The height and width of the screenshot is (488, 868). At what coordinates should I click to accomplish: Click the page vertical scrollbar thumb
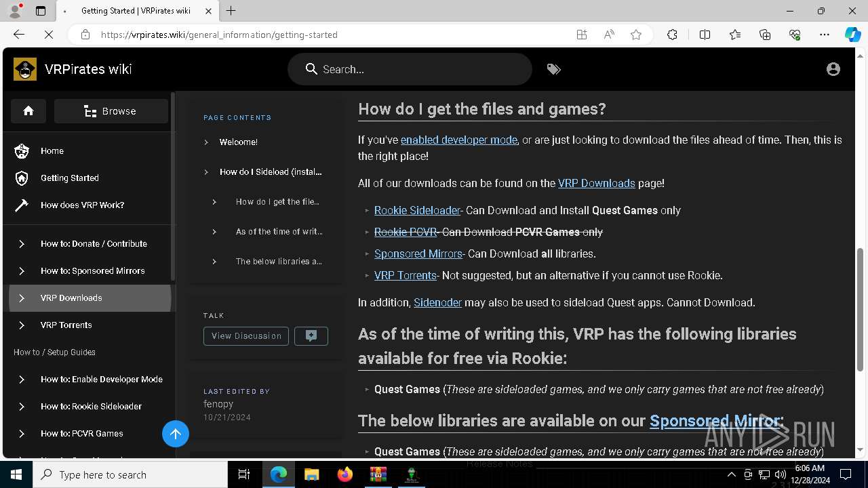coord(861,309)
